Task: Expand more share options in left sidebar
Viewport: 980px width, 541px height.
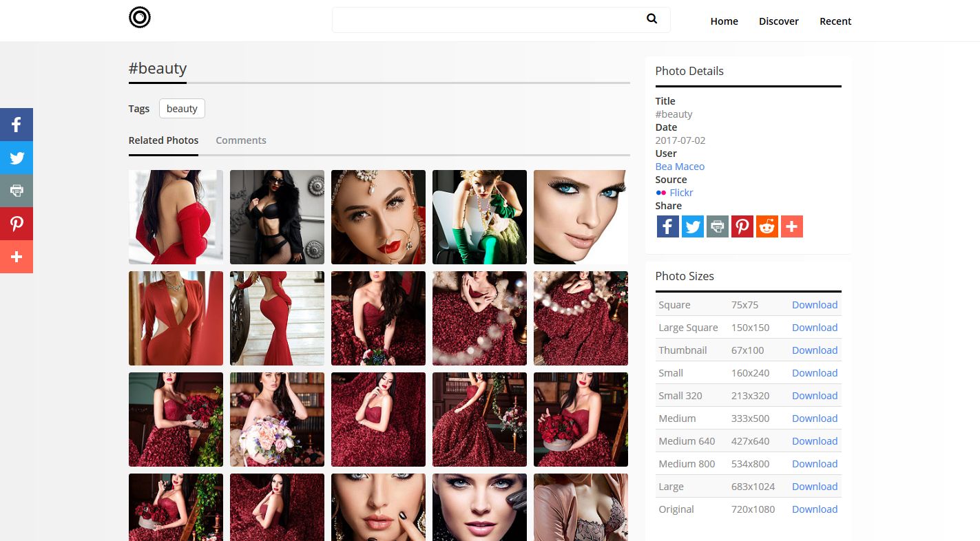Action: coord(17,257)
